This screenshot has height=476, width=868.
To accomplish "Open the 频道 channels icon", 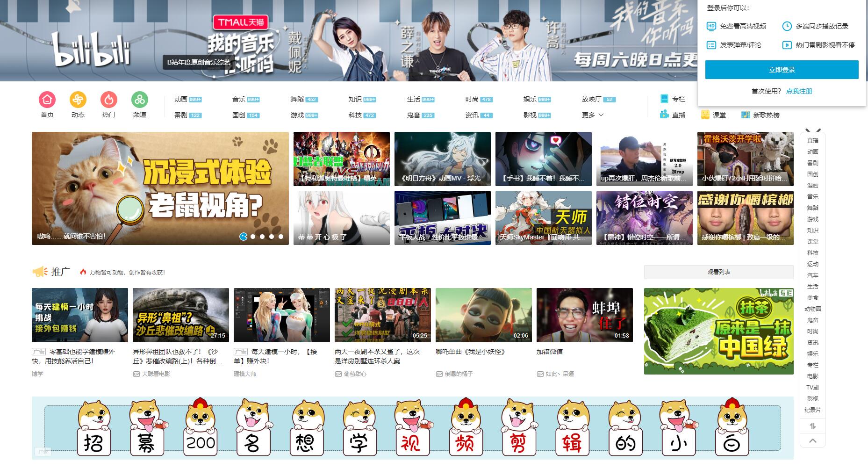I will click(x=140, y=99).
